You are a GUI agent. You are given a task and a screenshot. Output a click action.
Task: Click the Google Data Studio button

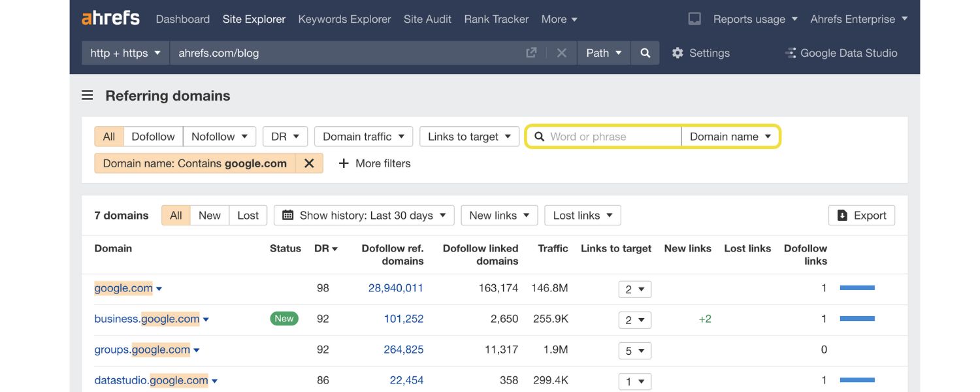coord(841,53)
